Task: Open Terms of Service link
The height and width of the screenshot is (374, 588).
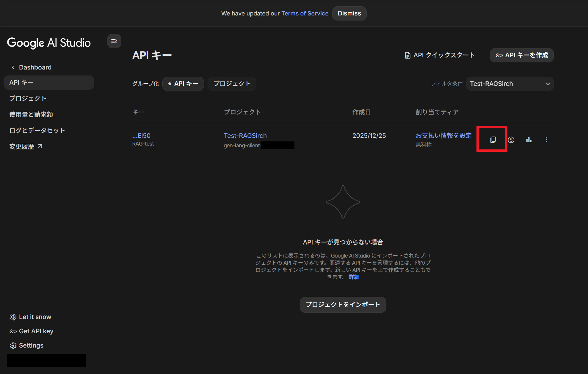Action: pos(305,13)
